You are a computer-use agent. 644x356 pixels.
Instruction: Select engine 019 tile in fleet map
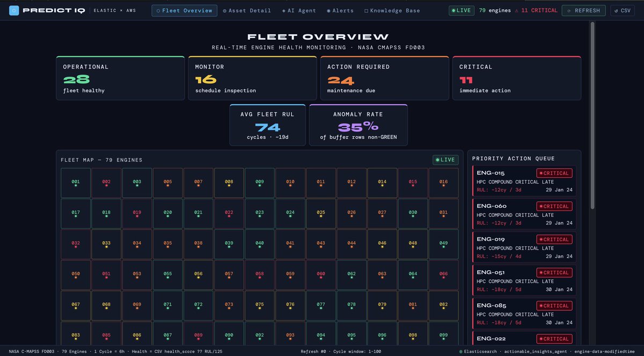coord(137,214)
